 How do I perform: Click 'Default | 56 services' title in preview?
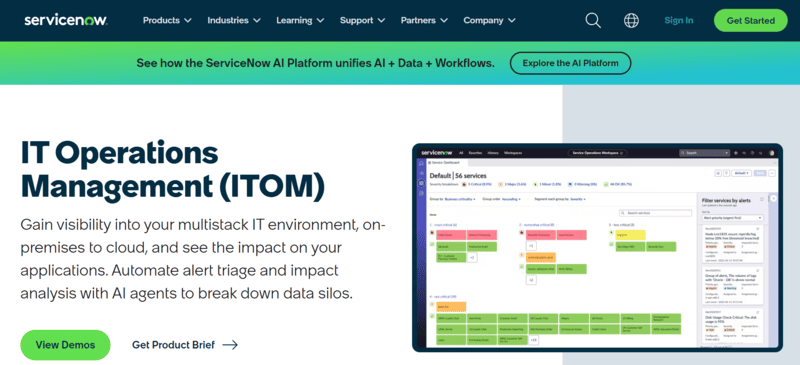pos(458,176)
